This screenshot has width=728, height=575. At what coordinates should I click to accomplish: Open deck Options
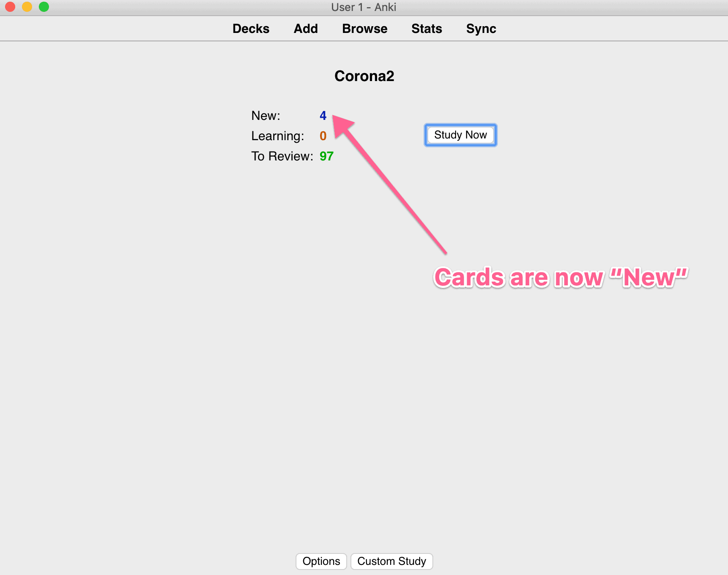tap(321, 561)
